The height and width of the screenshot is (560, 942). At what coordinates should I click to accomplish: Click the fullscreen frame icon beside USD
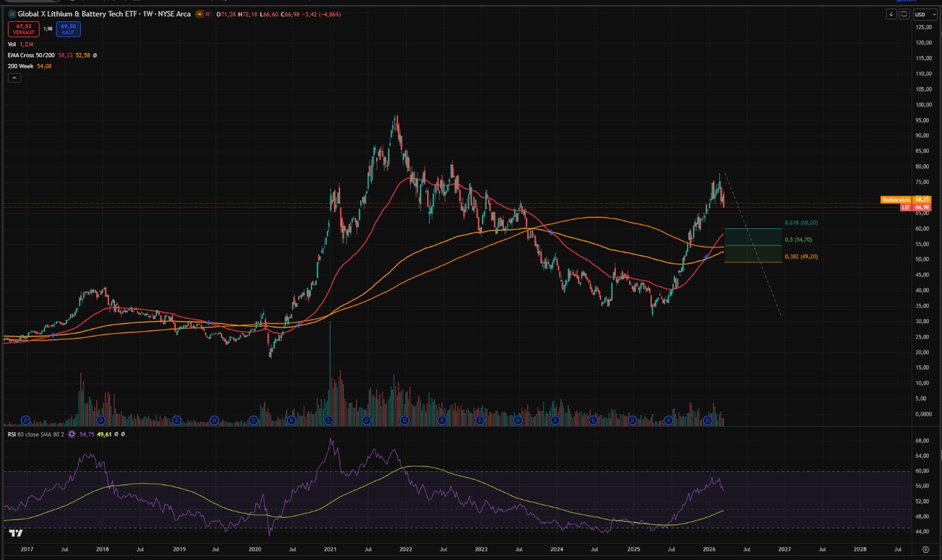904,14
